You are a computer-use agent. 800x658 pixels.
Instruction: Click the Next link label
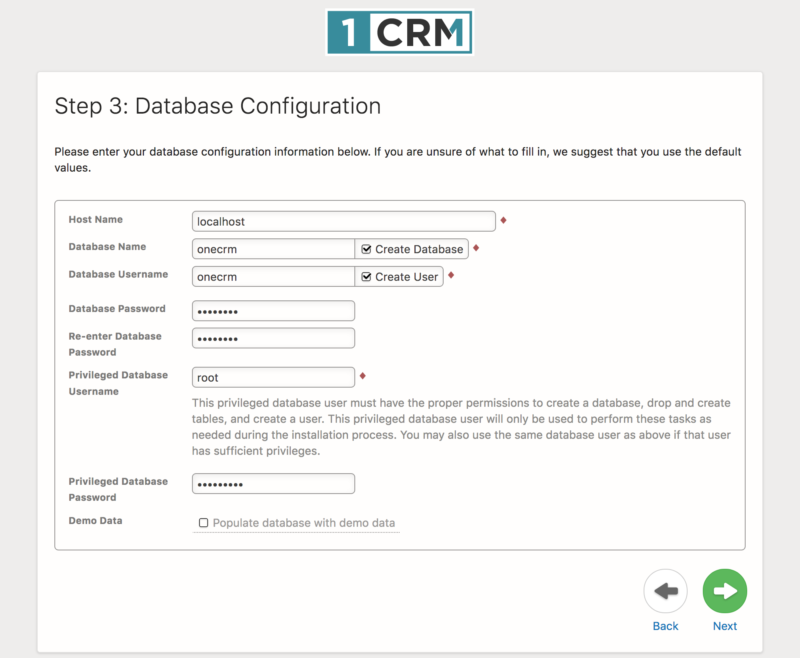[x=724, y=626]
